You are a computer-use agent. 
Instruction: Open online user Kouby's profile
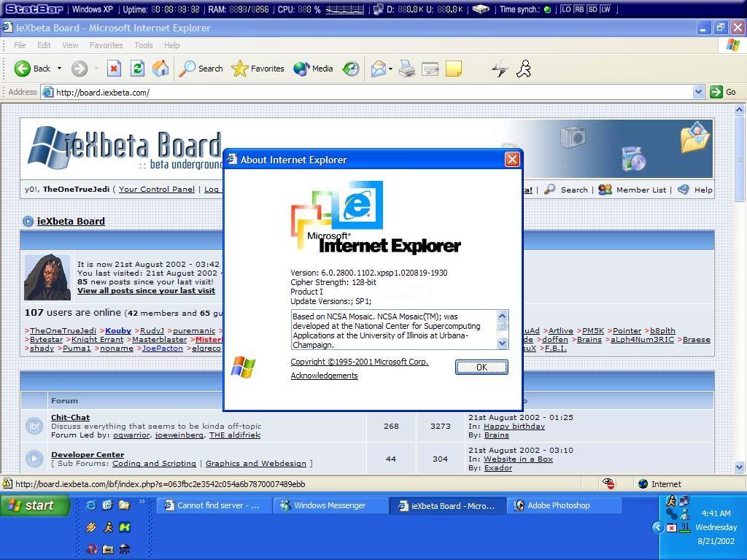(118, 331)
